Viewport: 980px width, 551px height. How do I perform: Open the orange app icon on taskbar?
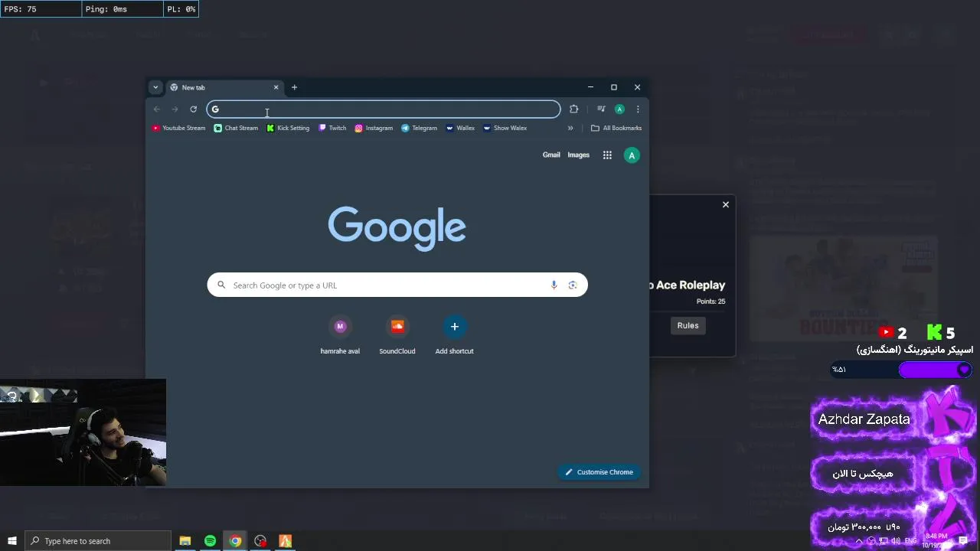[285, 541]
